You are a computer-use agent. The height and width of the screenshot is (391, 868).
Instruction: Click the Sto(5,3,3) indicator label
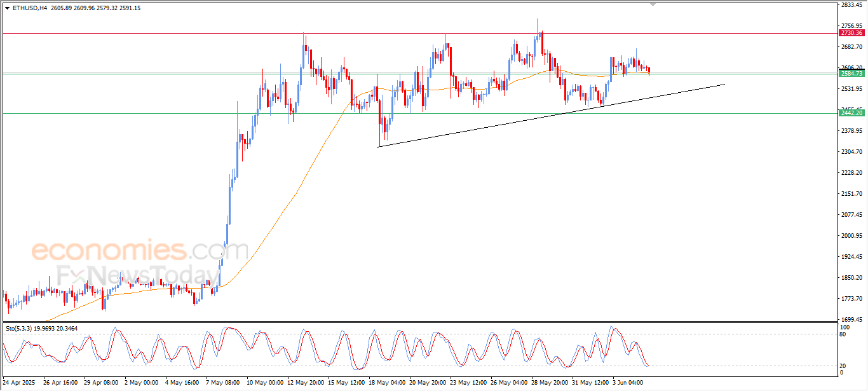click(18, 329)
